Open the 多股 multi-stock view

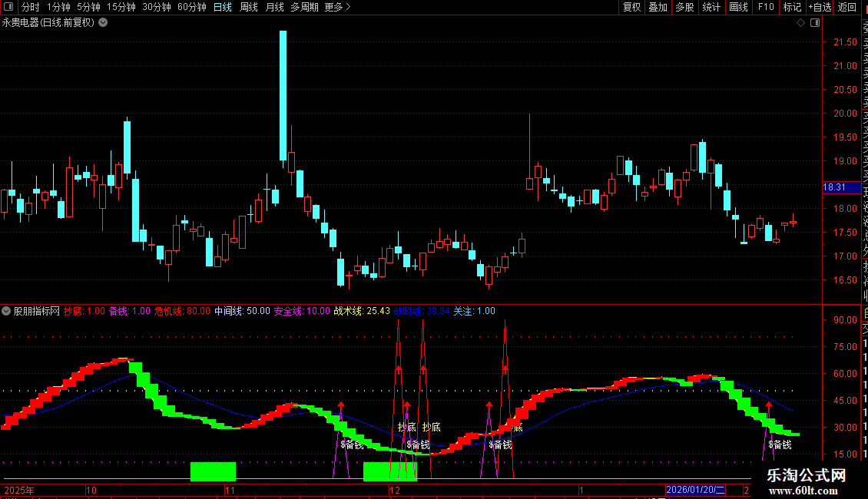click(x=684, y=7)
